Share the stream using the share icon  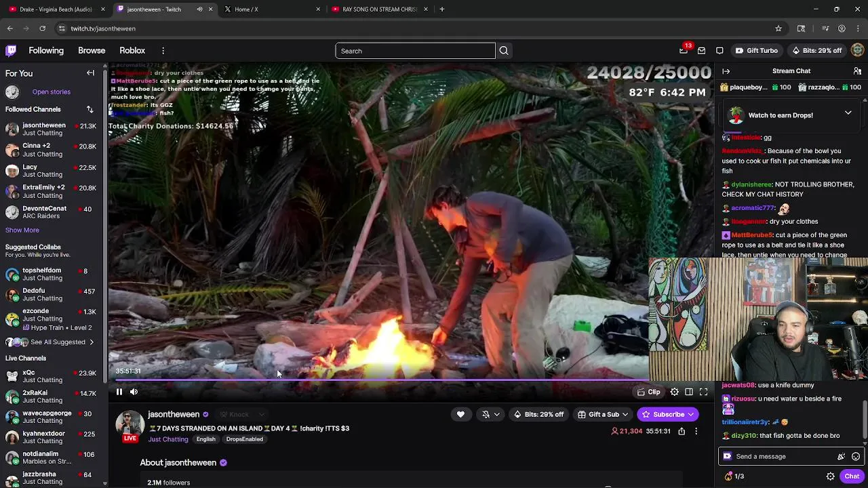tap(682, 431)
